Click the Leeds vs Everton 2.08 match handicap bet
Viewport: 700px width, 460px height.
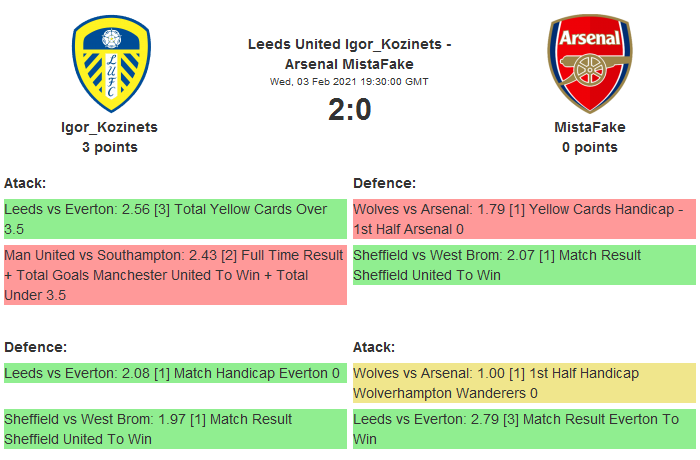175,373
